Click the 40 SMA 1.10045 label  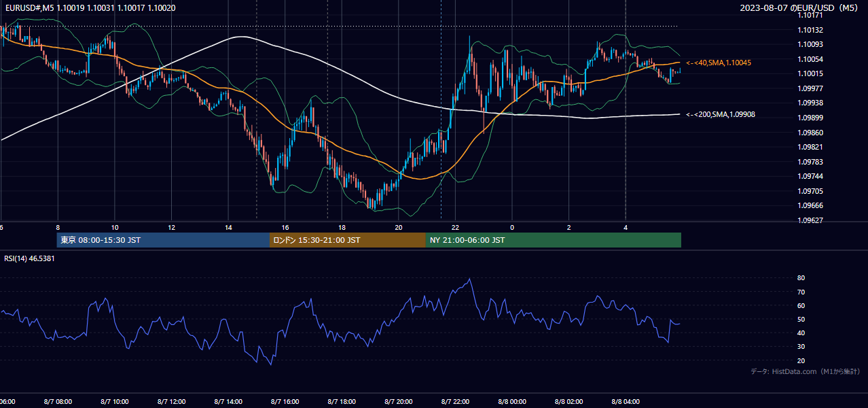tap(719, 63)
